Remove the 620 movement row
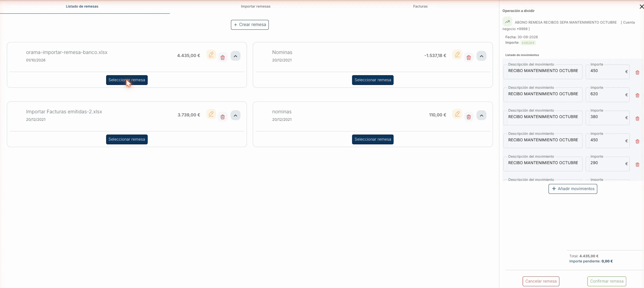The height and width of the screenshot is (288, 644). tap(637, 95)
